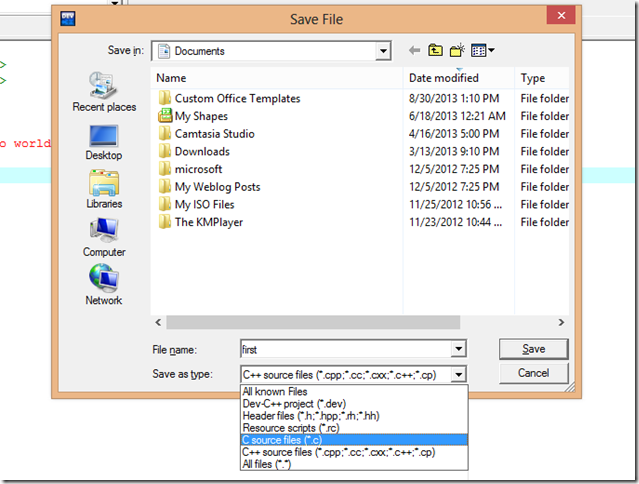Screen dimensions: 639x484
Task: Open Recent places in sidebar
Action: (x=104, y=92)
